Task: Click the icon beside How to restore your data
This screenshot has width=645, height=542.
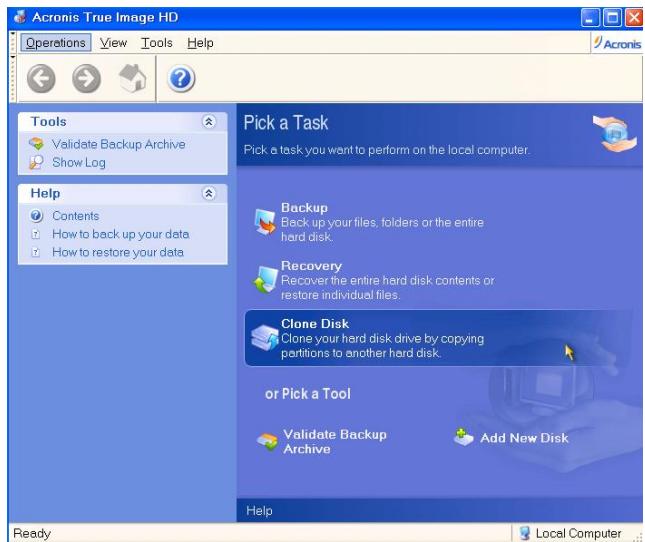Action: tap(36, 252)
